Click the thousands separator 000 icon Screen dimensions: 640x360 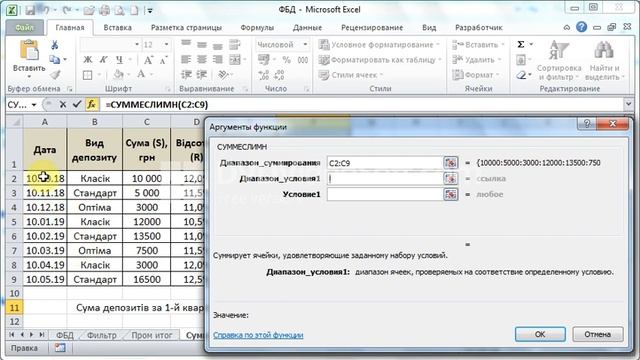303,60
